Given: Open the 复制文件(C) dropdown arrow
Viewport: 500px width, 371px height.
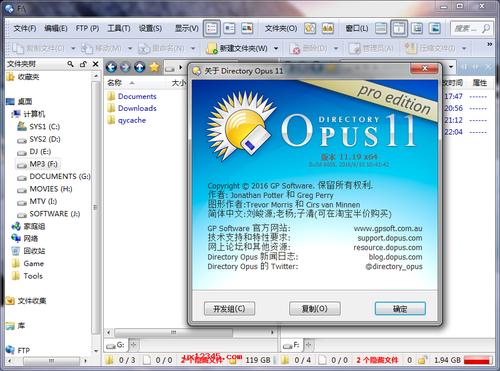Looking at the screenshot, I should pyautogui.click(x=73, y=49).
